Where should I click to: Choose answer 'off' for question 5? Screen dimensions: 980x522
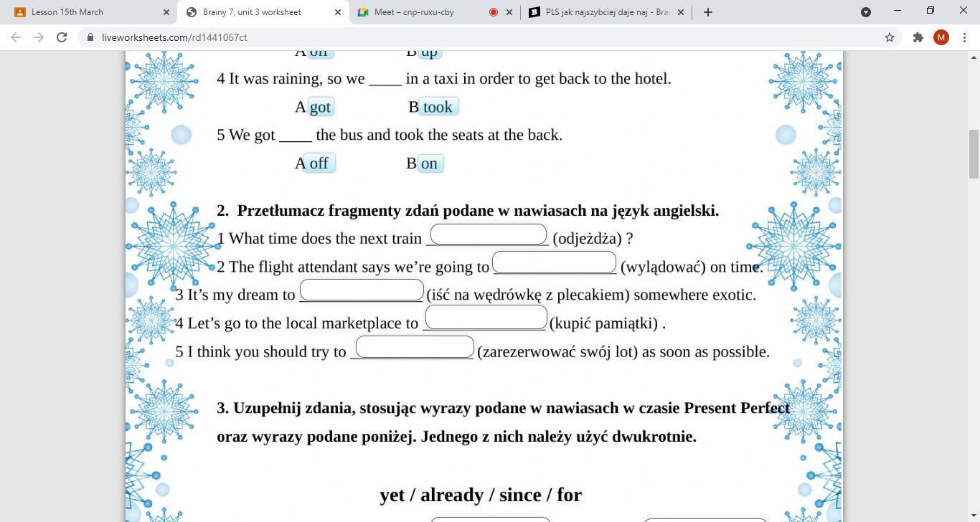(319, 163)
